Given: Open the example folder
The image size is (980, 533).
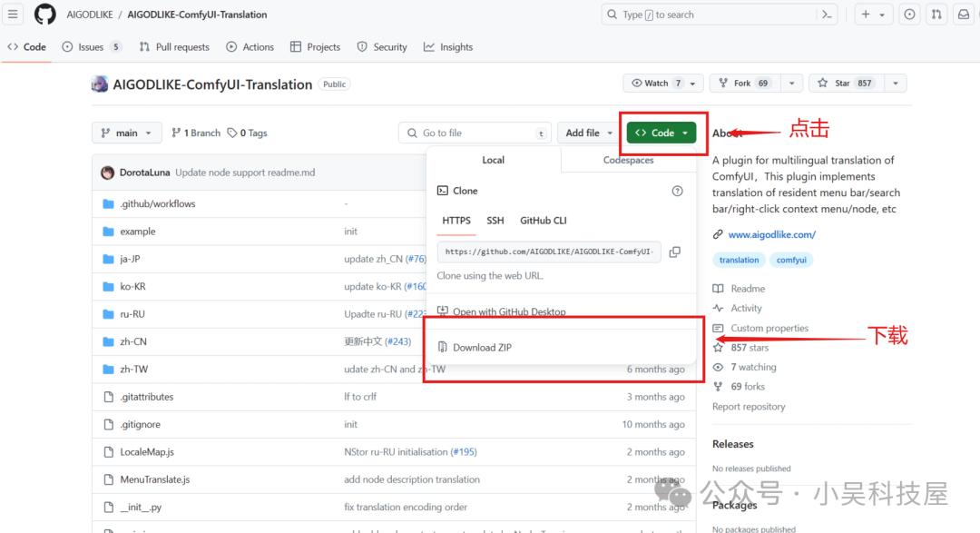Looking at the screenshot, I should (x=138, y=232).
